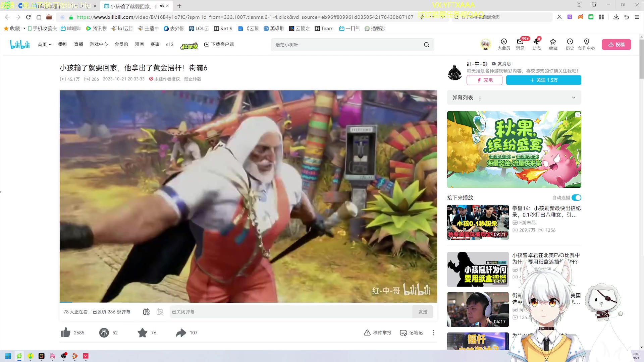The width and height of the screenshot is (644, 362).
Task: Open the Team bookmark
Action: tap(324, 28)
